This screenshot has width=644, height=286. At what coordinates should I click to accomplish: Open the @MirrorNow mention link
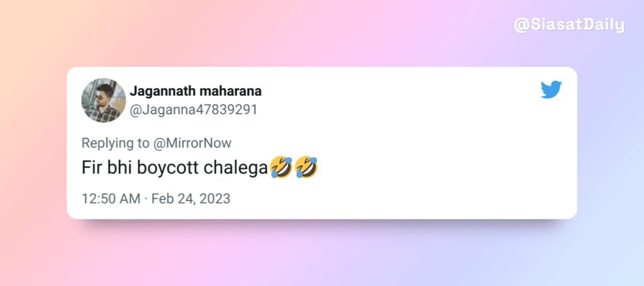[192, 143]
